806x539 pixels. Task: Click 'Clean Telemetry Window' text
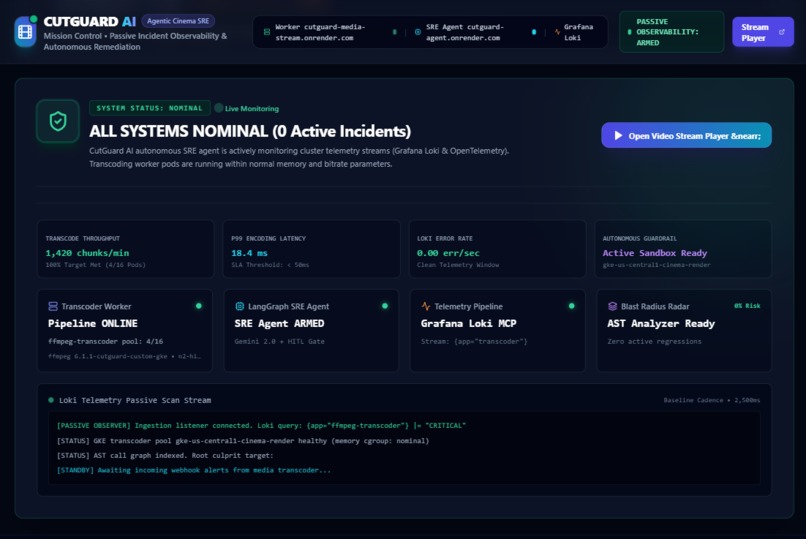(x=458, y=265)
